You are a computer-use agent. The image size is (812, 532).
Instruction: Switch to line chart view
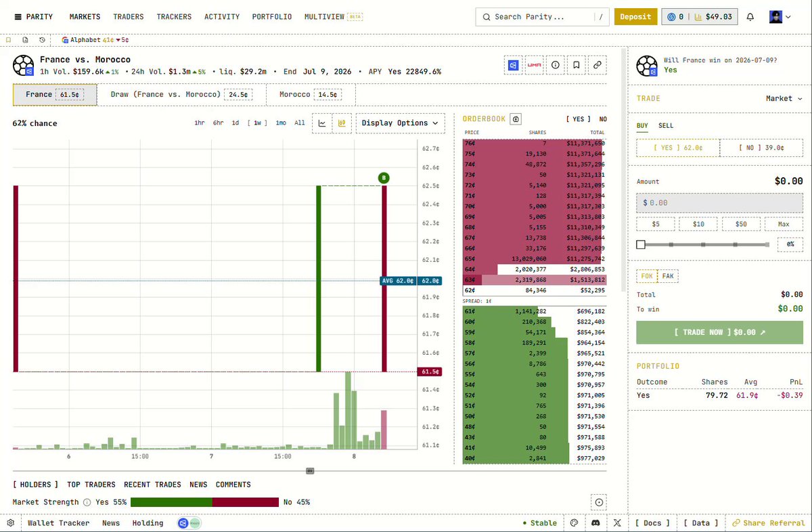pyautogui.click(x=322, y=123)
